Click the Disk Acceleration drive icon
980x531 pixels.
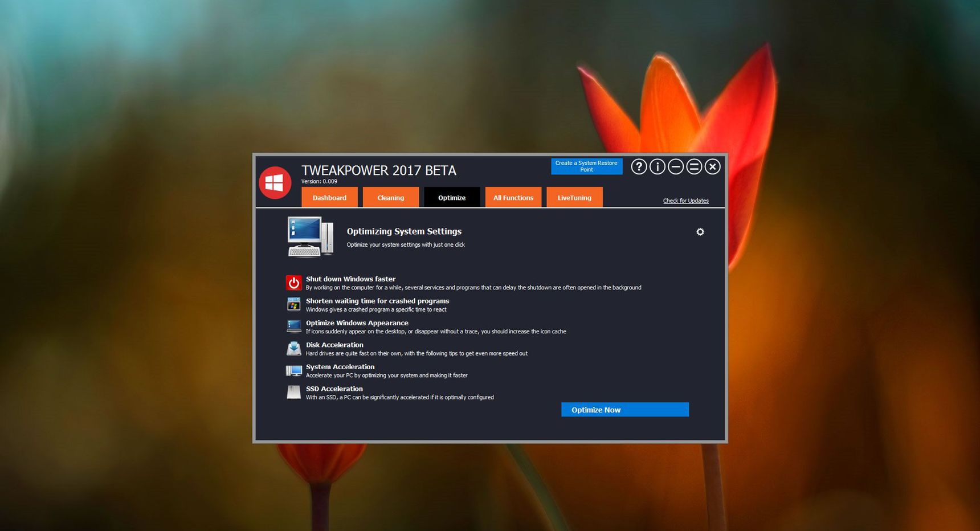click(293, 348)
